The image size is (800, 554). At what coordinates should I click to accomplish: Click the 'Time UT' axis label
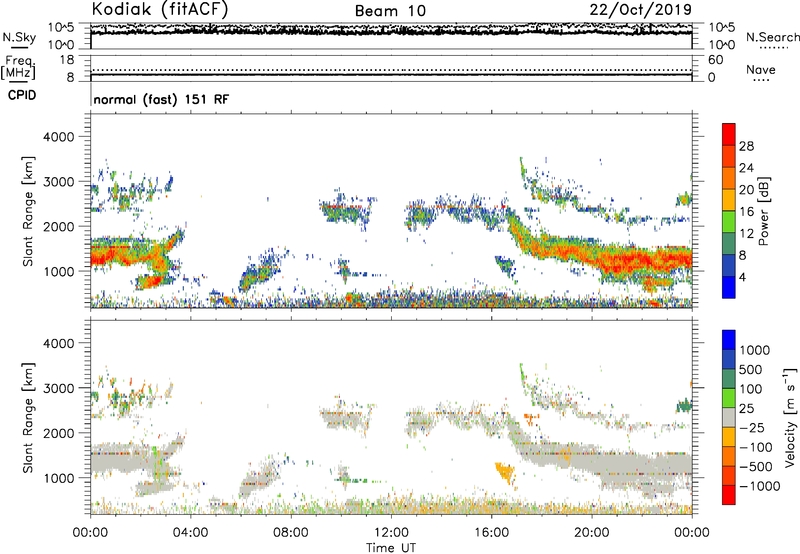tap(391, 548)
